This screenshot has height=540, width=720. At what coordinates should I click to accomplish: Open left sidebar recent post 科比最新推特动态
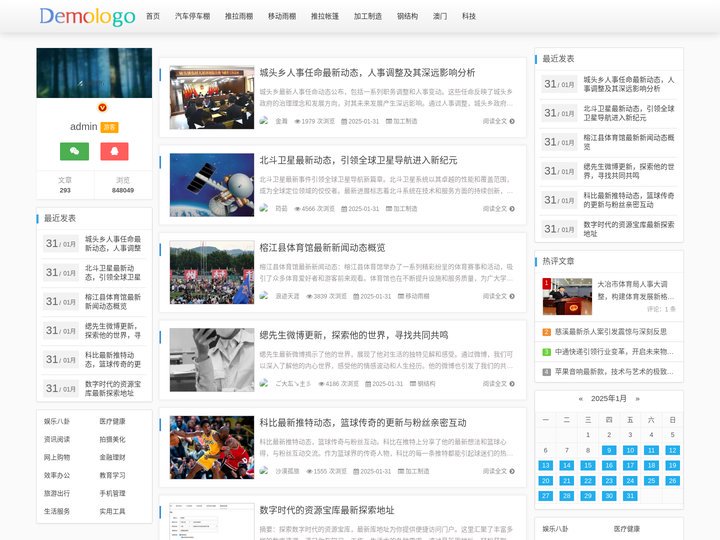click(x=113, y=360)
